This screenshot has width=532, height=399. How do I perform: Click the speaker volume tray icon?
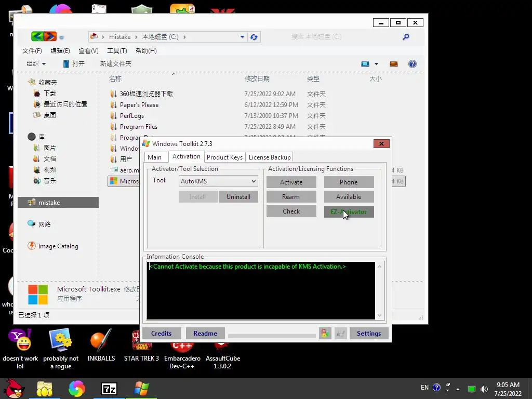coord(484,389)
